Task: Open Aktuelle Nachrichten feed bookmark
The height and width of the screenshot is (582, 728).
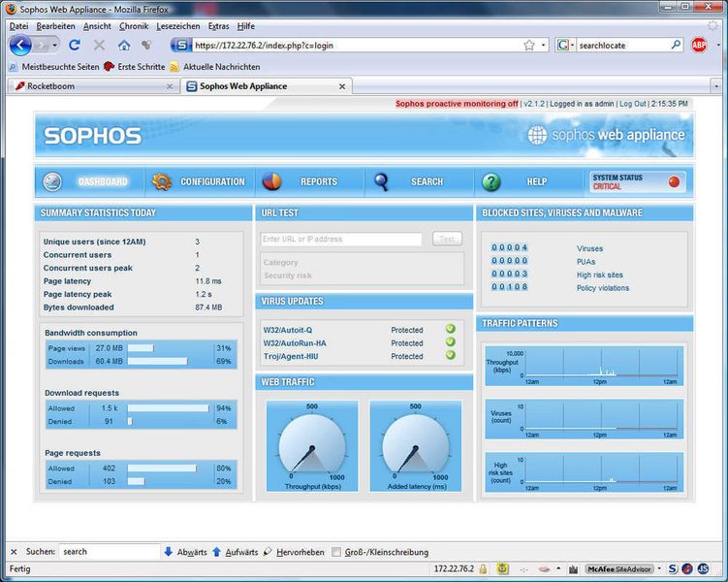Action: [215, 66]
